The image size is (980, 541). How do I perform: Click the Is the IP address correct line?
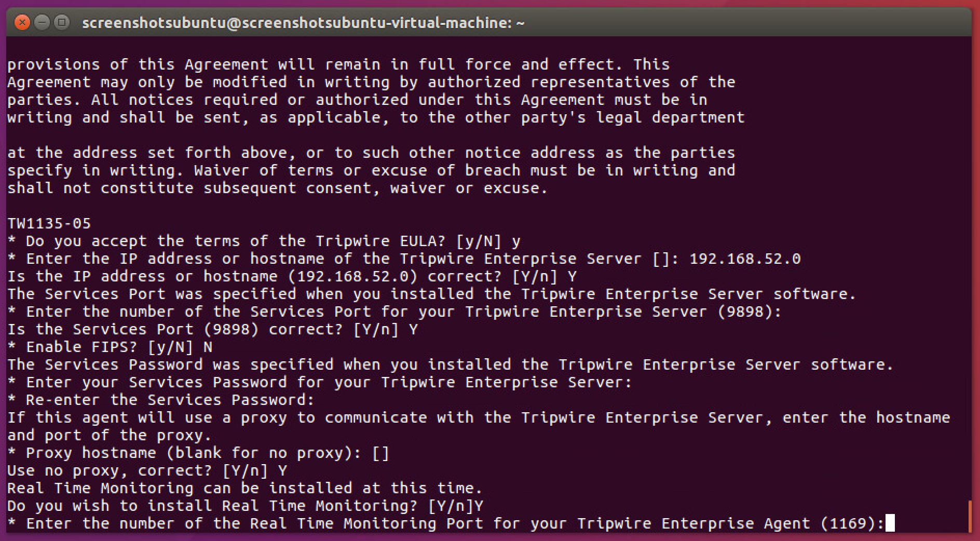(x=292, y=276)
